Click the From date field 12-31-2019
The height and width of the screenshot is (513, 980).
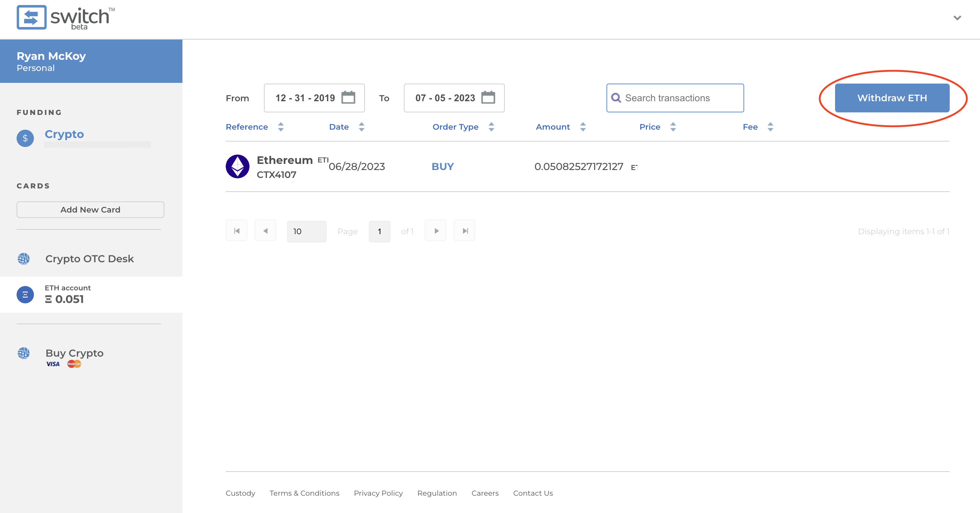[x=314, y=98]
